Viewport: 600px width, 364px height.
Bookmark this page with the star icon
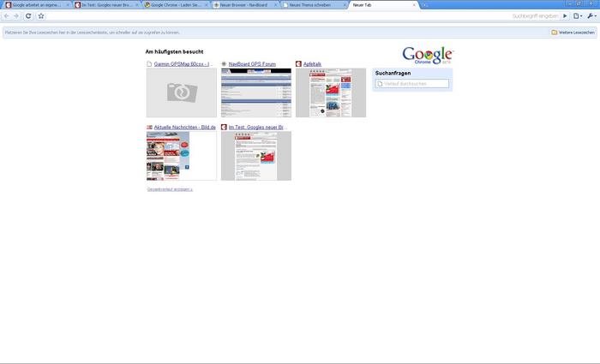41,16
